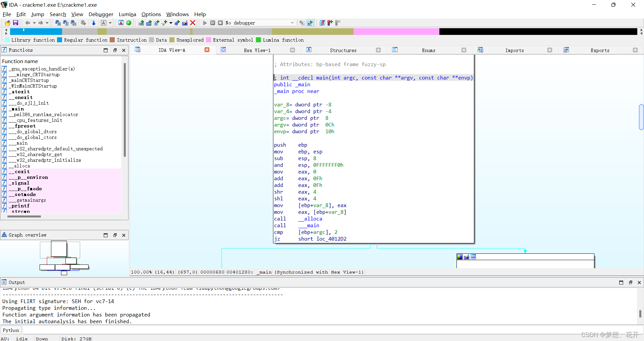Screen dimensions: 644x341
Task: Click the search text binoculars icon
Action: (x=65, y=23)
